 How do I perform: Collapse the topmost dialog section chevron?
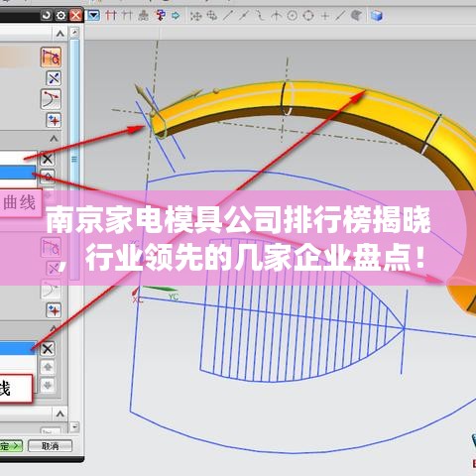tap(59, 34)
